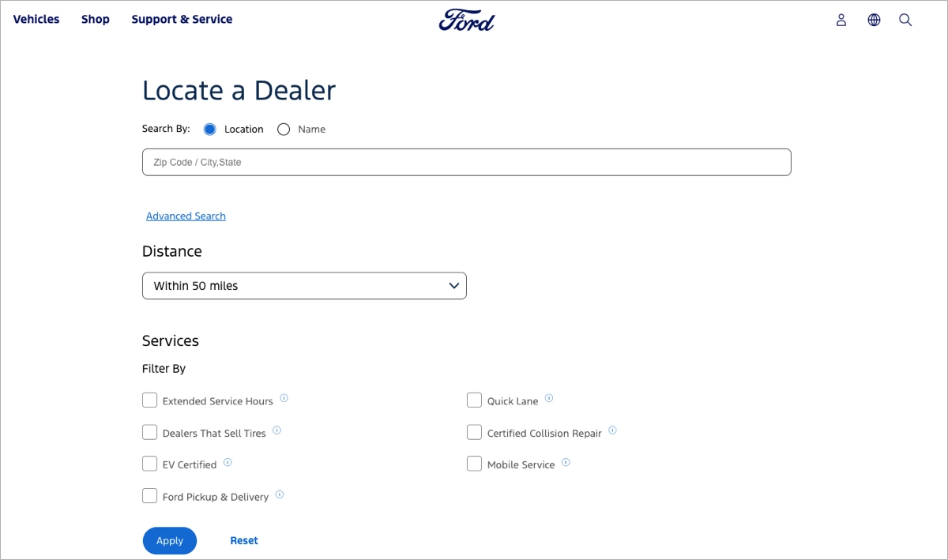
Task: Open the Support & Service menu
Action: [182, 19]
